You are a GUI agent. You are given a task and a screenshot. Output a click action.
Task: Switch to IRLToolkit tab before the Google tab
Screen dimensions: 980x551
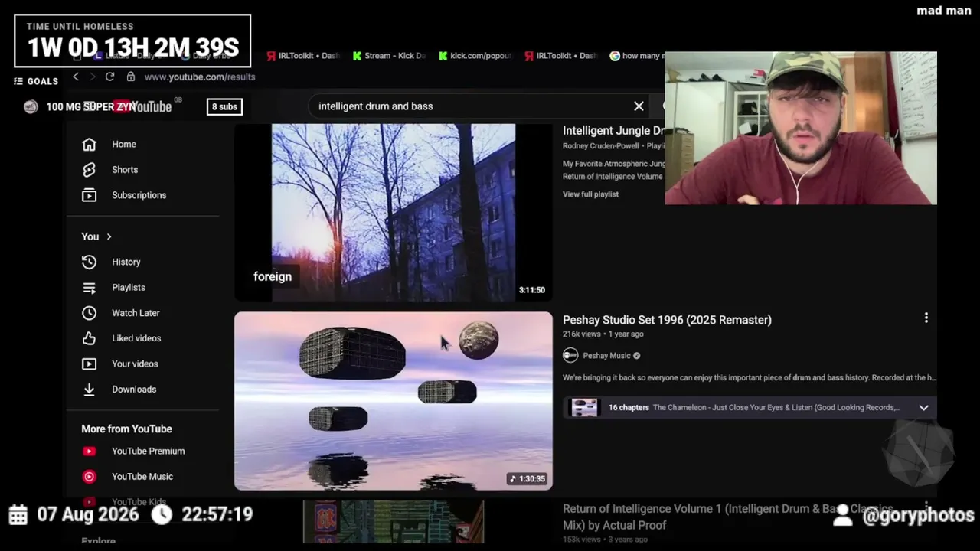[x=560, y=56]
